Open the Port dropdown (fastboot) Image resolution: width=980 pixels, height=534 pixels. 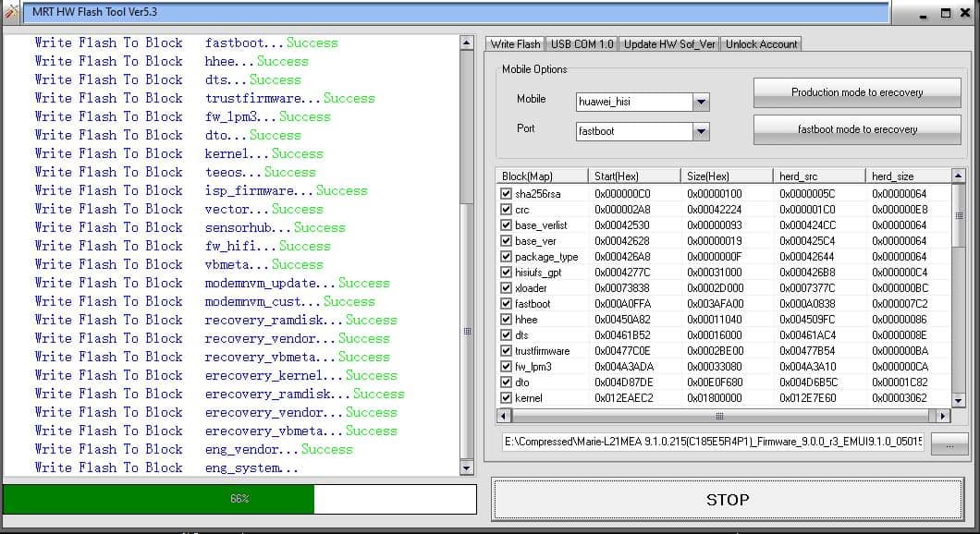tap(701, 131)
